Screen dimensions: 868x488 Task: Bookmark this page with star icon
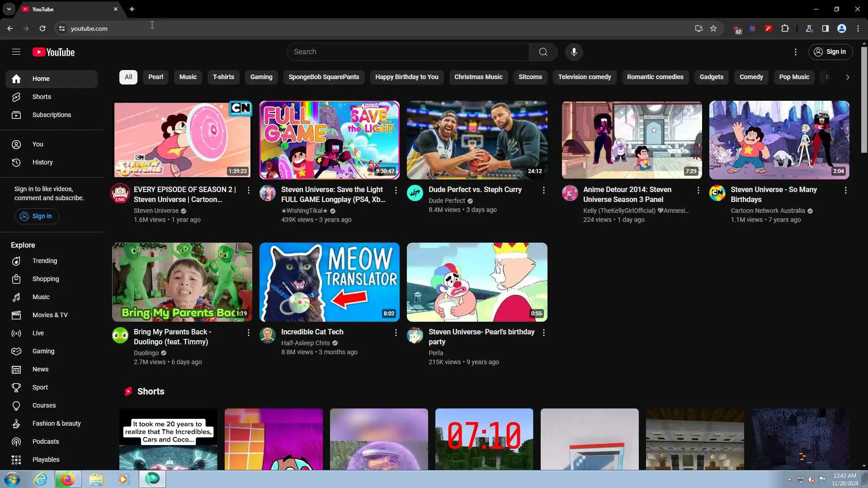tap(713, 28)
